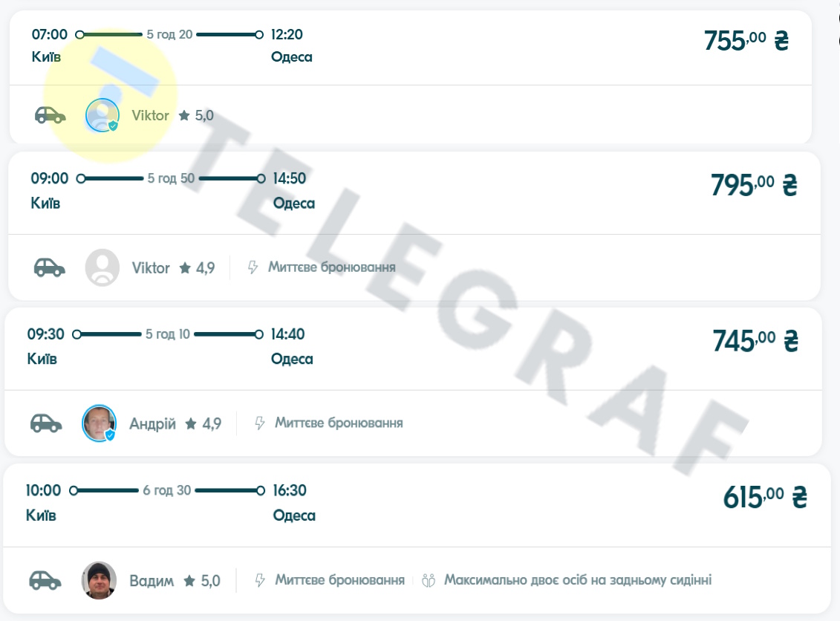Click driver name Андрій
The height and width of the screenshot is (621, 840).
coord(152,423)
